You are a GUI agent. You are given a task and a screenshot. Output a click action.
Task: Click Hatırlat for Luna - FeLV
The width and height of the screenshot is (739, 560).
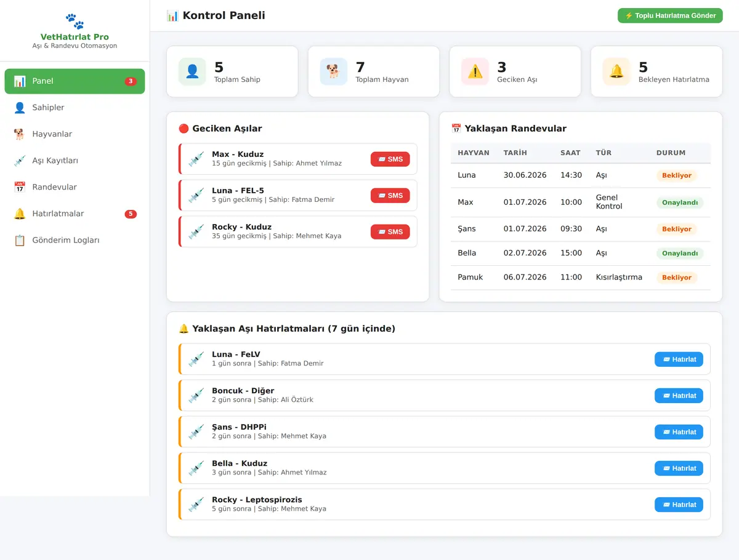[679, 359]
